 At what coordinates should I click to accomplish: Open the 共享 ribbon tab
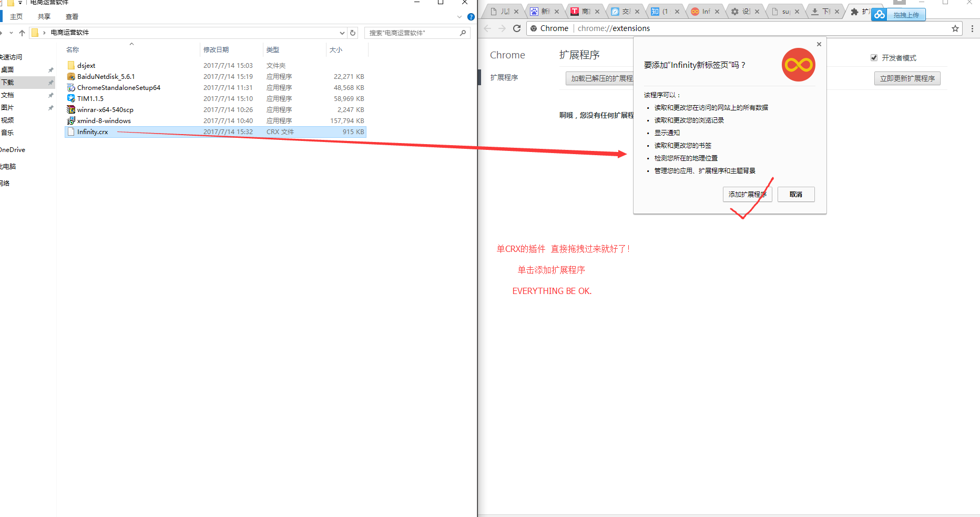click(x=44, y=17)
